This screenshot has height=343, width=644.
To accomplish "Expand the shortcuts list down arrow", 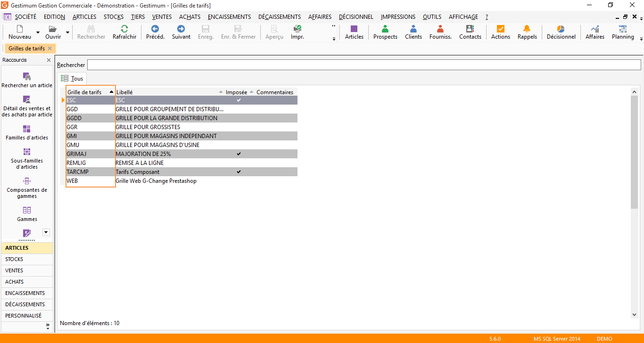I will [46, 232].
